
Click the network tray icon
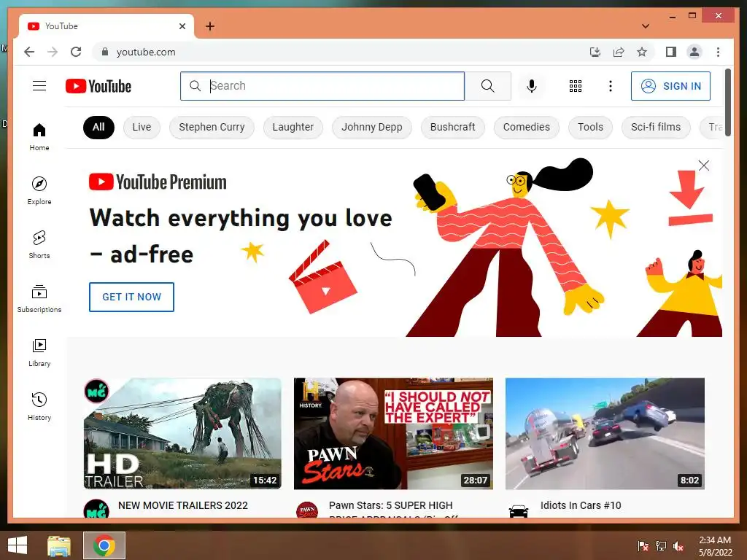point(661,546)
